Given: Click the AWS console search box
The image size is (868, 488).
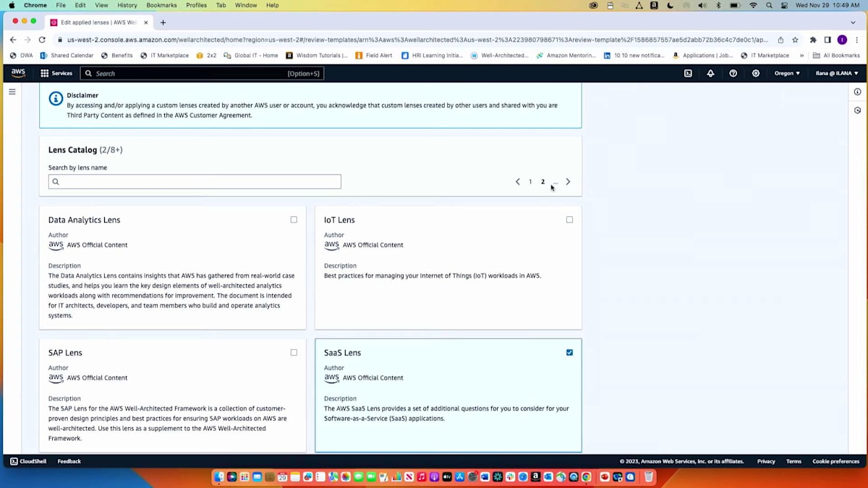Looking at the screenshot, I should (x=202, y=73).
